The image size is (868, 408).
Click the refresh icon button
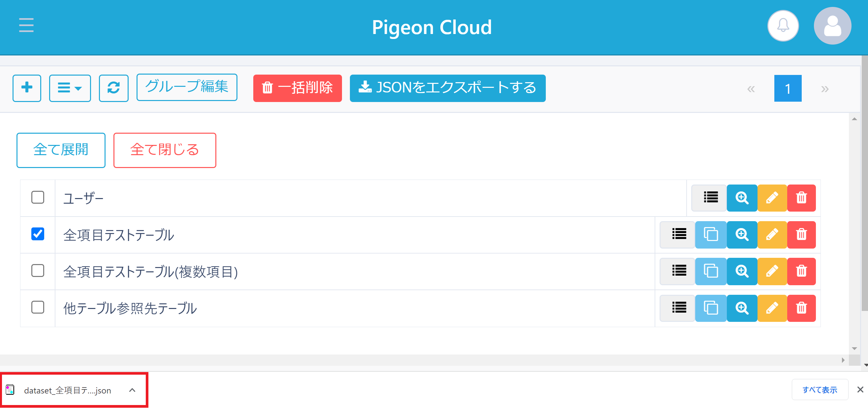[113, 88]
